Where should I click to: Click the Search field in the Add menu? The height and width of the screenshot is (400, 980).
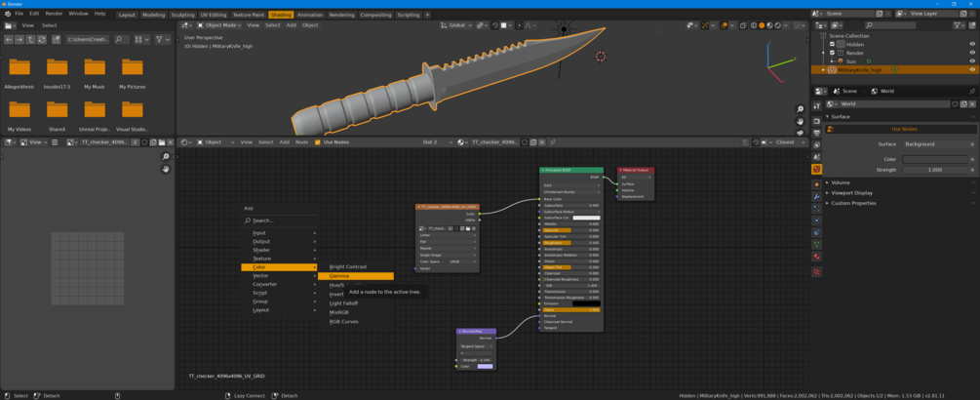(279, 220)
